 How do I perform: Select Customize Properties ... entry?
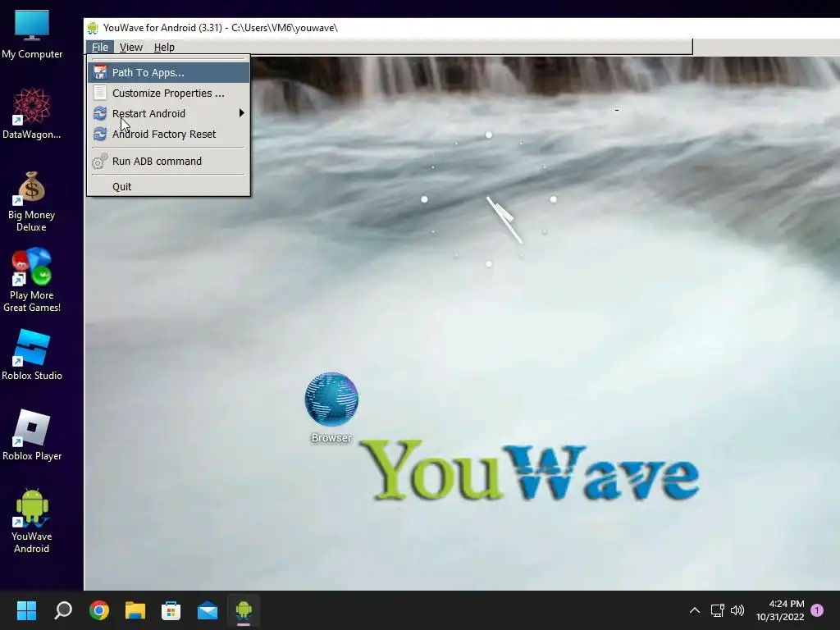(x=168, y=94)
